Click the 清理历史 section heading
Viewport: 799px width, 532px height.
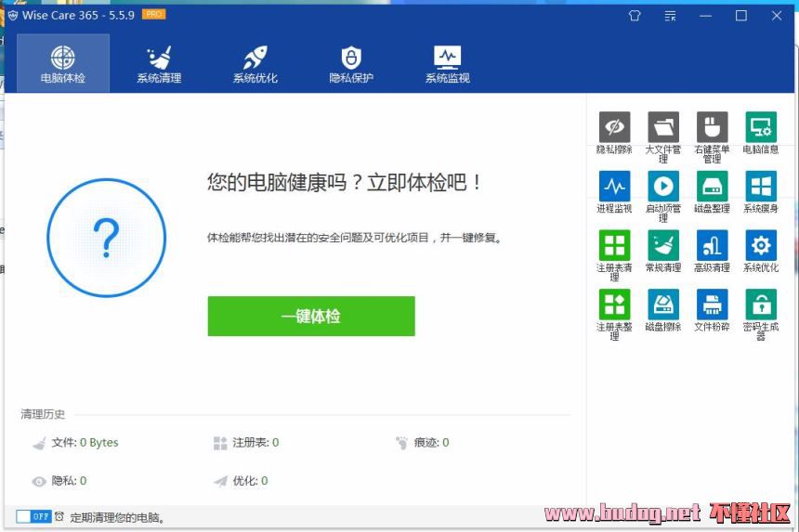tap(43, 414)
